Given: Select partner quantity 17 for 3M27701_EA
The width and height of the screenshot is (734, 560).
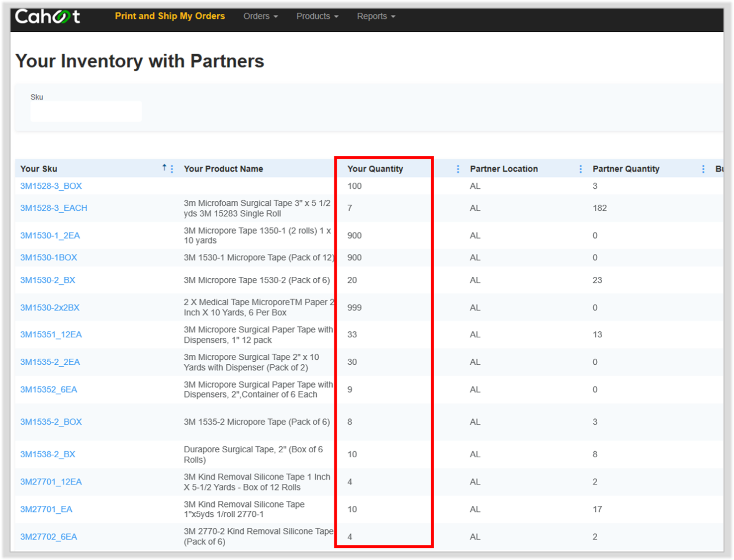Looking at the screenshot, I should 597,509.
